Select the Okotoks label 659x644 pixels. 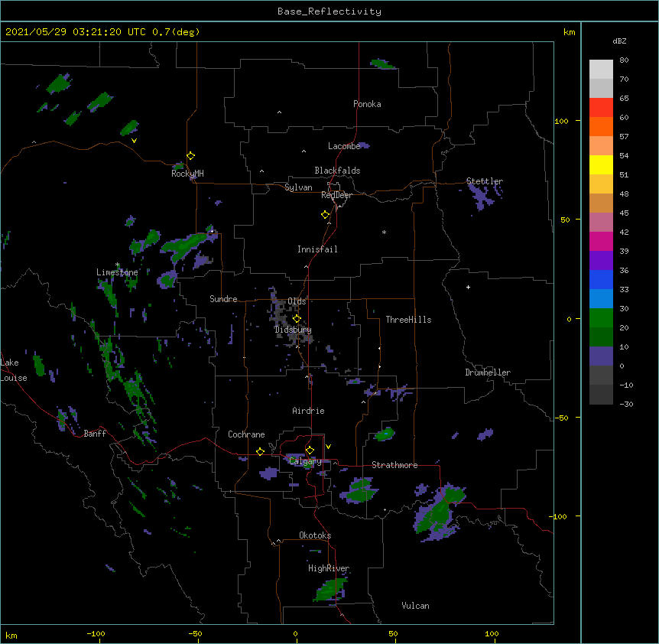click(315, 535)
